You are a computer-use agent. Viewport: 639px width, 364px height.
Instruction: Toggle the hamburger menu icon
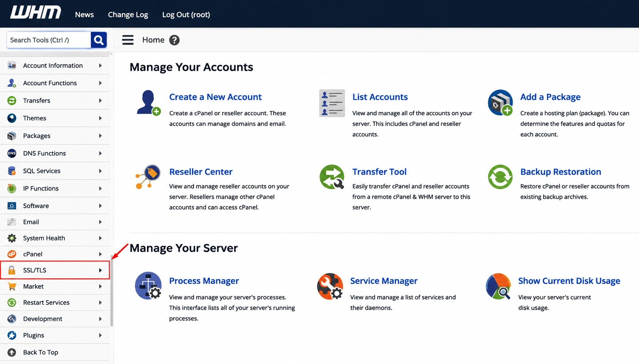tap(128, 40)
